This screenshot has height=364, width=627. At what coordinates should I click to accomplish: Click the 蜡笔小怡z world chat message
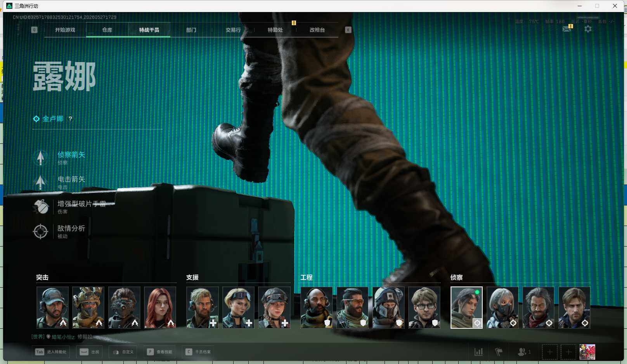[x=62, y=337]
